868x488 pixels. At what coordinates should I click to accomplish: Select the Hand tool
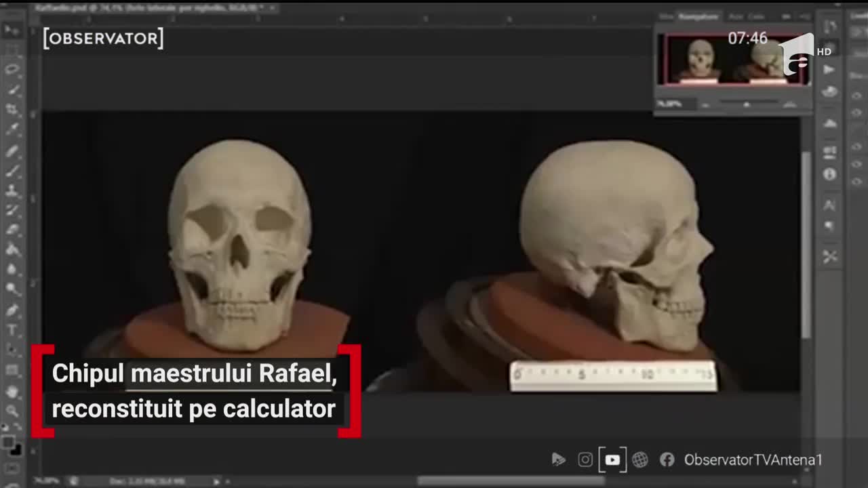(x=12, y=391)
